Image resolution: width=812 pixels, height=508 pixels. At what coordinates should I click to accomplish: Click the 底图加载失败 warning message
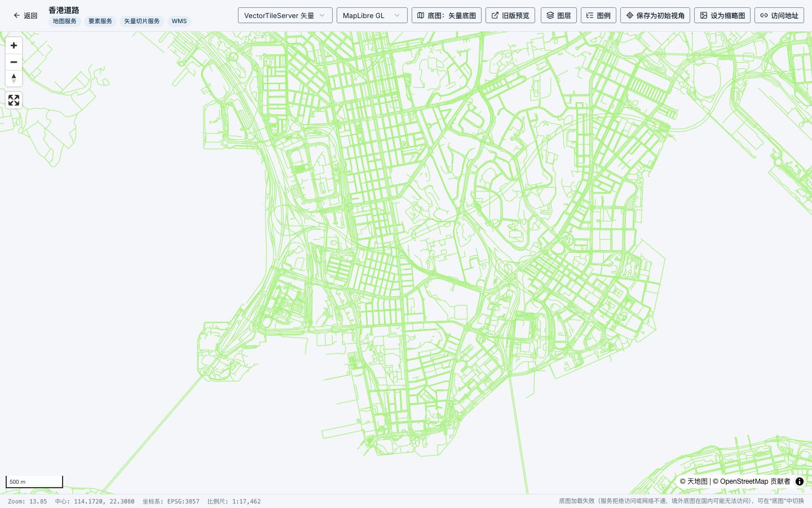pos(682,501)
